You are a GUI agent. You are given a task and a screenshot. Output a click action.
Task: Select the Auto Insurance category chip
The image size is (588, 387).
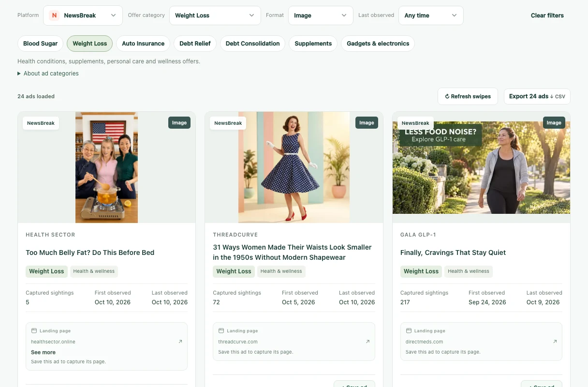coord(143,44)
